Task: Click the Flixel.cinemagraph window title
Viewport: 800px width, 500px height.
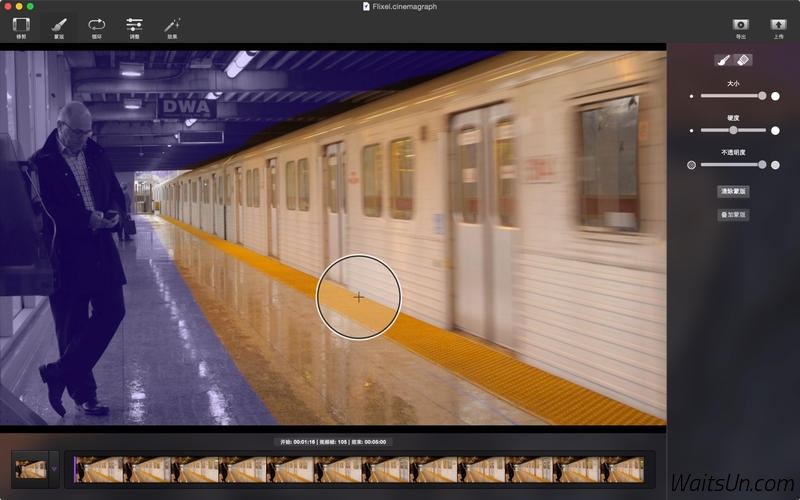Action: [x=405, y=7]
